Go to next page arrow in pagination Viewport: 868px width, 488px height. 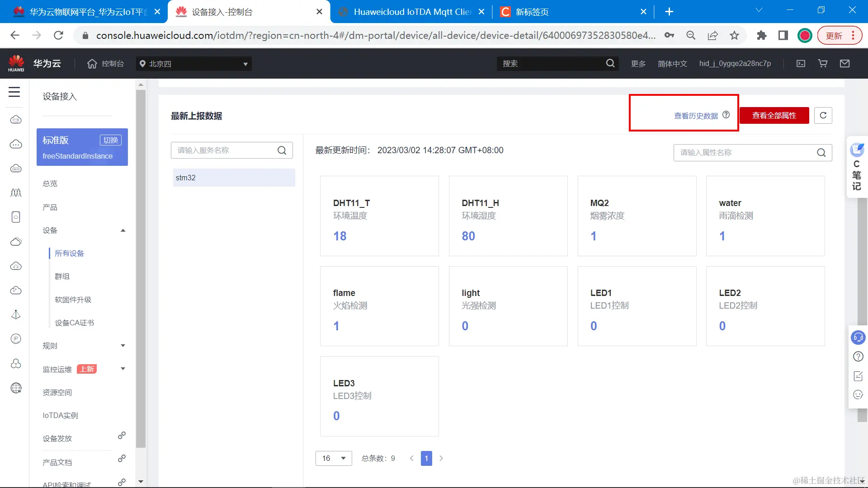(x=441, y=458)
